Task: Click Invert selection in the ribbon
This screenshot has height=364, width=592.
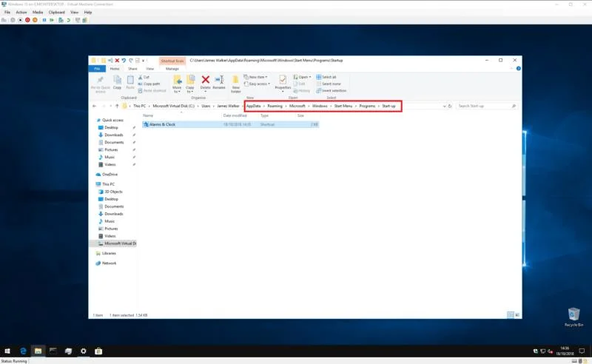Action: (331, 90)
